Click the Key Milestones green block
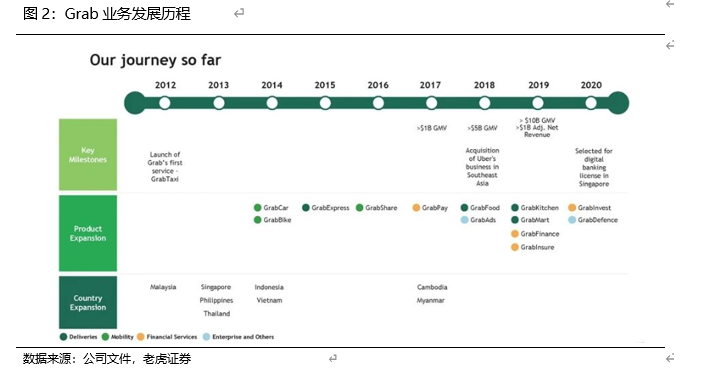Viewport: 701px width, 374px height. [88, 155]
